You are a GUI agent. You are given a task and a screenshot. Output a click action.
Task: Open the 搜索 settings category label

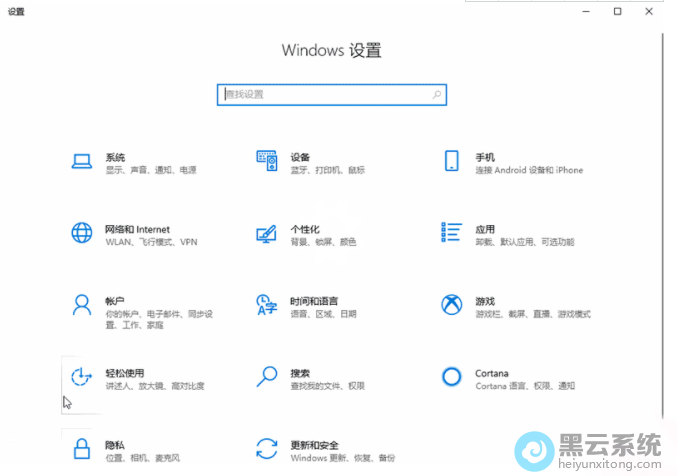[x=300, y=372]
